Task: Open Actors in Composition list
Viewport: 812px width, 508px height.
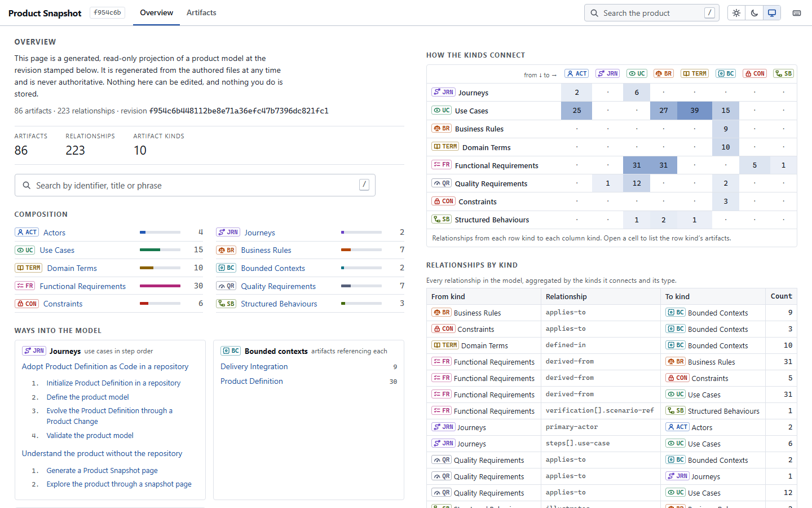Action: [54, 233]
